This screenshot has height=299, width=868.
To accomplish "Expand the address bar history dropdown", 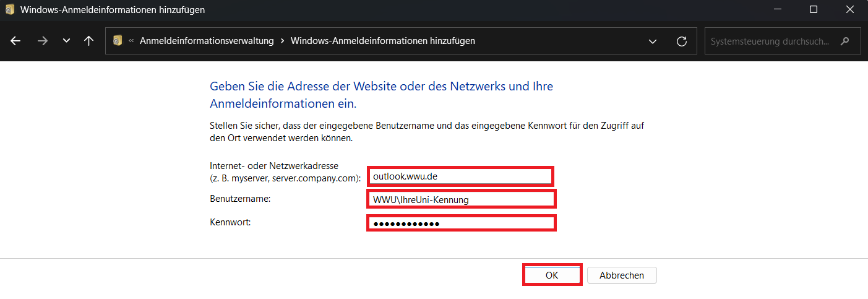I will pos(652,41).
